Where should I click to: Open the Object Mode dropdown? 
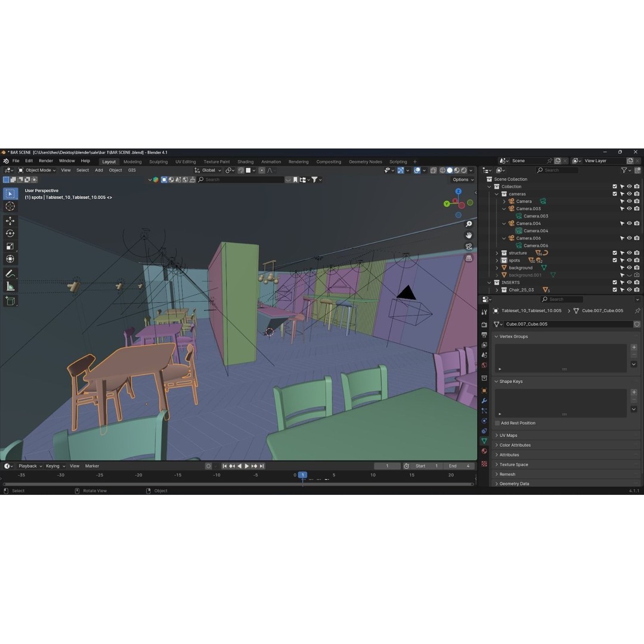click(37, 171)
